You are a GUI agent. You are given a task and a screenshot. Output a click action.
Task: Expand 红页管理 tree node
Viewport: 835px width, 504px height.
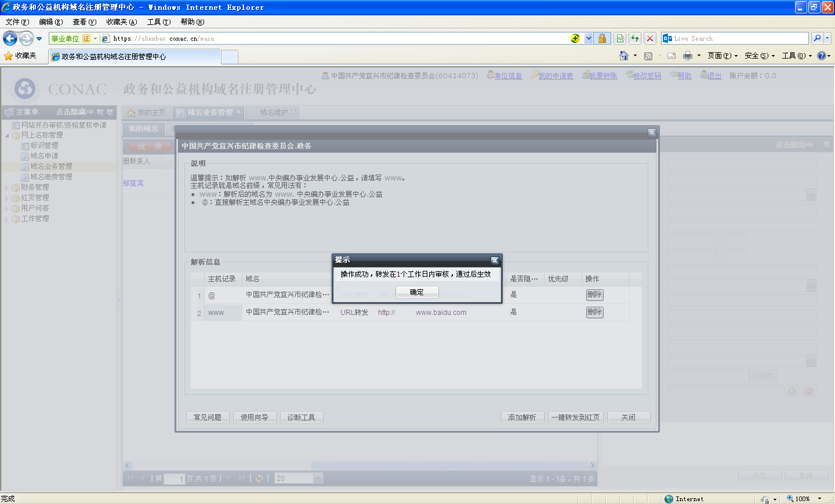(x=7, y=198)
